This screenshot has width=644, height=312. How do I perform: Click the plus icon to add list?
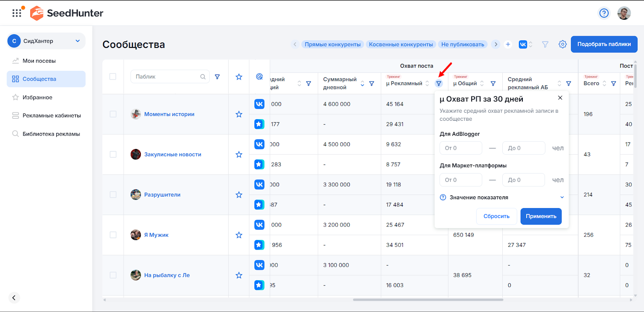point(508,44)
